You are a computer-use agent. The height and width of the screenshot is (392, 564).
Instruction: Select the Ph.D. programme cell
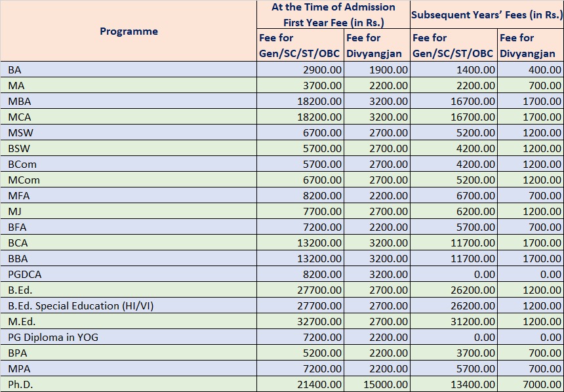(x=129, y=384)
